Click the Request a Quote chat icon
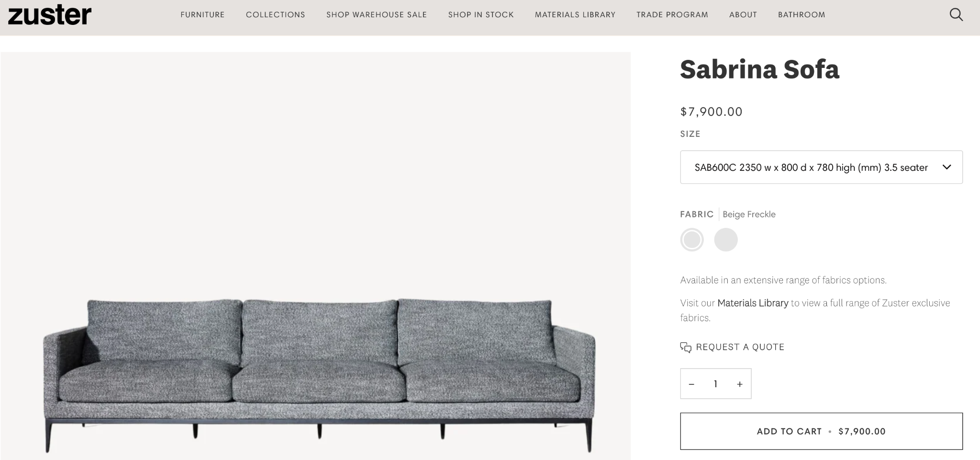 tap(686, 348)
